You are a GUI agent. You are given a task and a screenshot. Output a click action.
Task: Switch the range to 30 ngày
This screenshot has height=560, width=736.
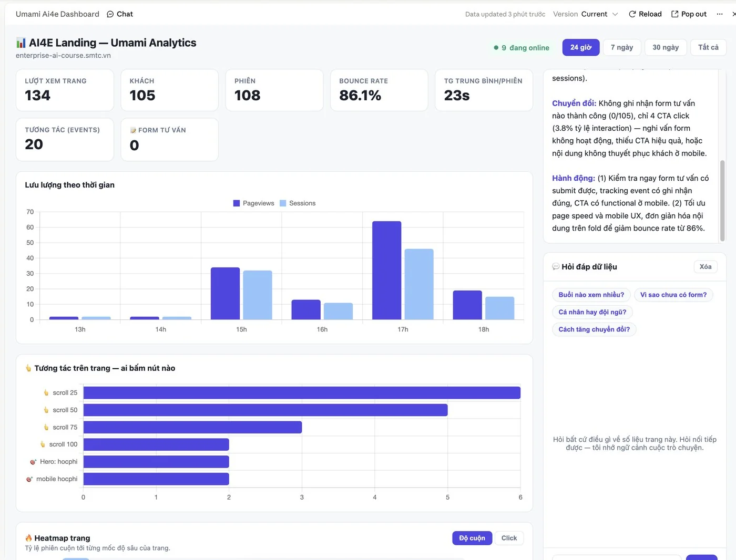(666, 47)
